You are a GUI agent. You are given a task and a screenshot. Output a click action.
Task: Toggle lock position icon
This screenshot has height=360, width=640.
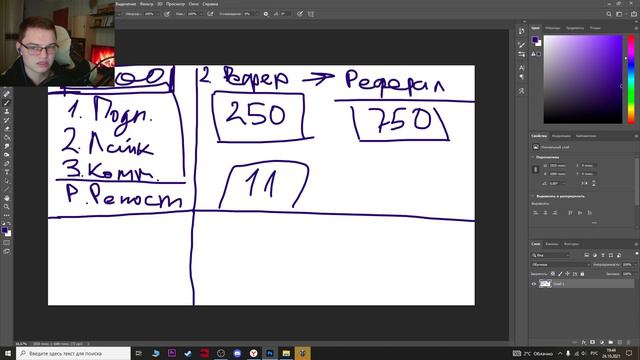pos(567,273)
